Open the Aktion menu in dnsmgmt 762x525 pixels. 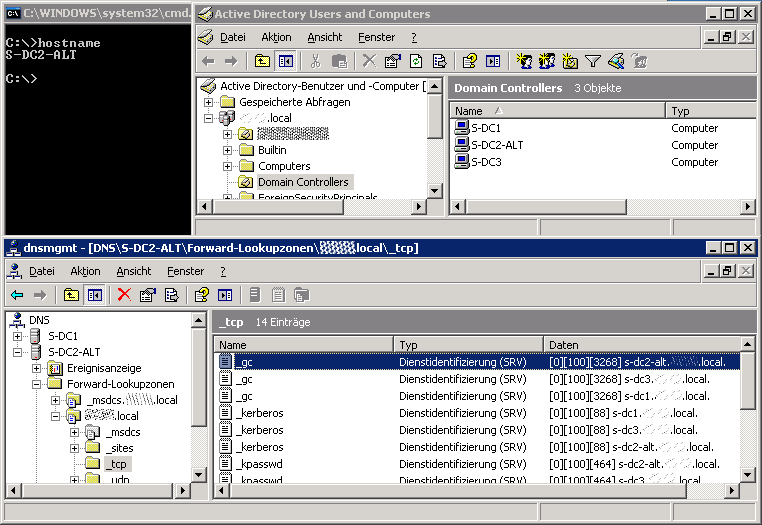(x=85, y=271)
